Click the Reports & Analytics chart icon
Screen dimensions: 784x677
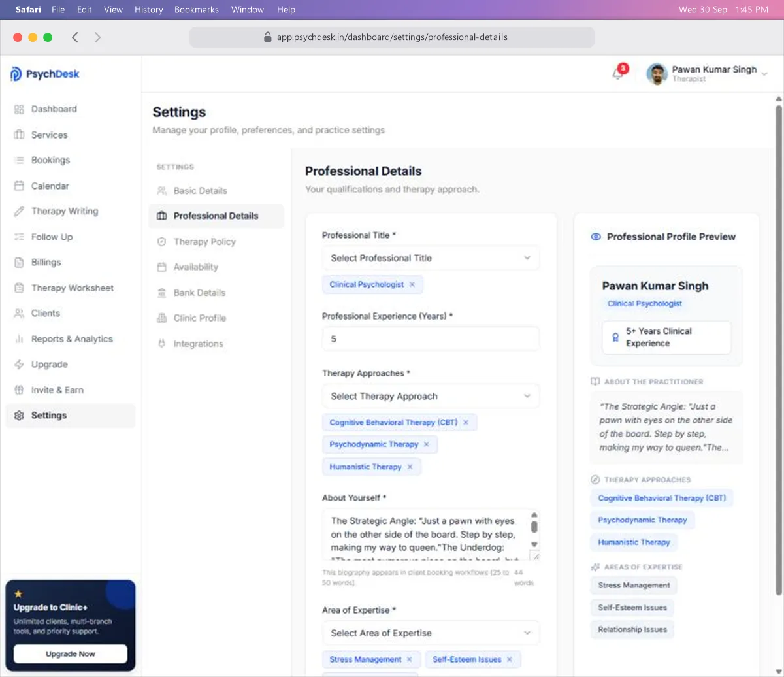click(x=19, y=339)
